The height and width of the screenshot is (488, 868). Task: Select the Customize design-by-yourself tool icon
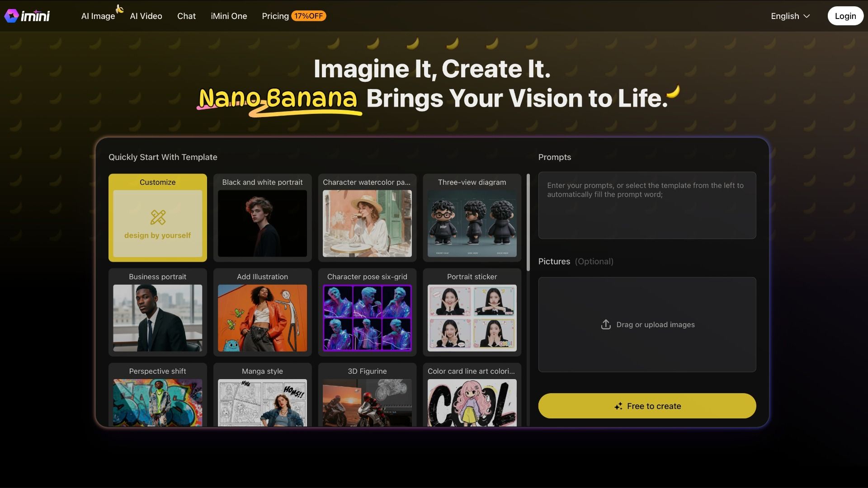[x=157, y=219]
